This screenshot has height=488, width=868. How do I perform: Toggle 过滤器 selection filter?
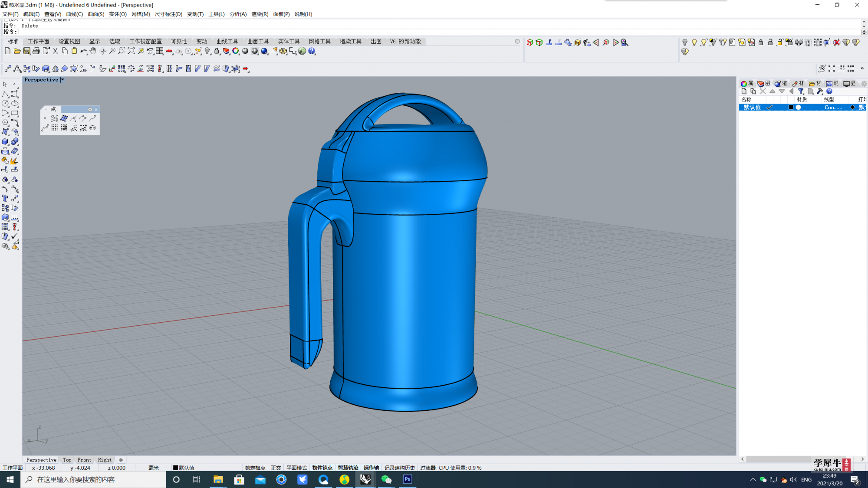[428, 468]
